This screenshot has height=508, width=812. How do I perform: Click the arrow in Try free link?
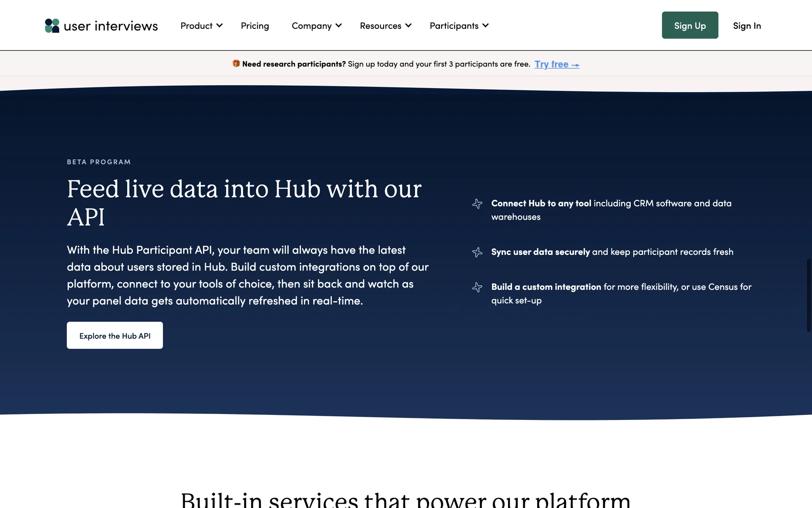click(x=575, y=65)
